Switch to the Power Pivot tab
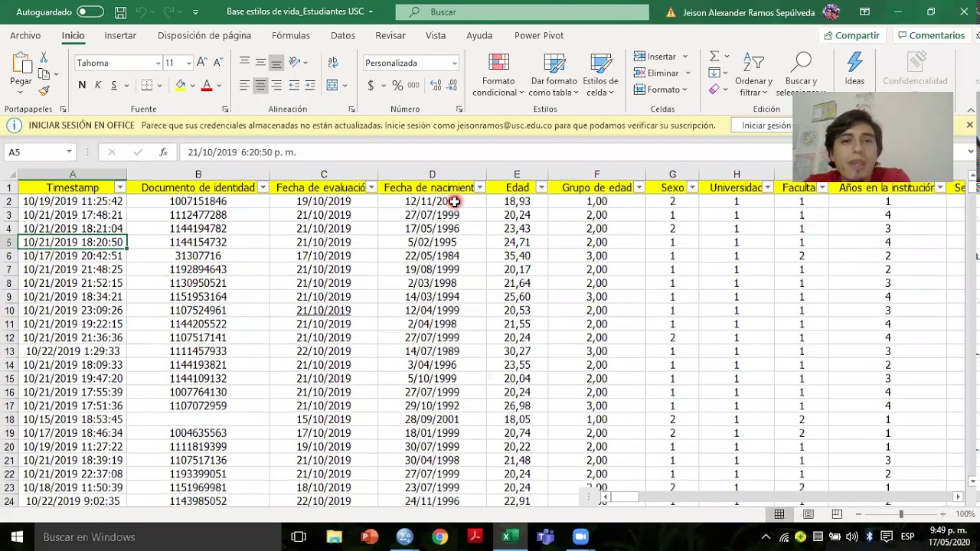Screen dimensions: 980x551 tap(539, 35)
